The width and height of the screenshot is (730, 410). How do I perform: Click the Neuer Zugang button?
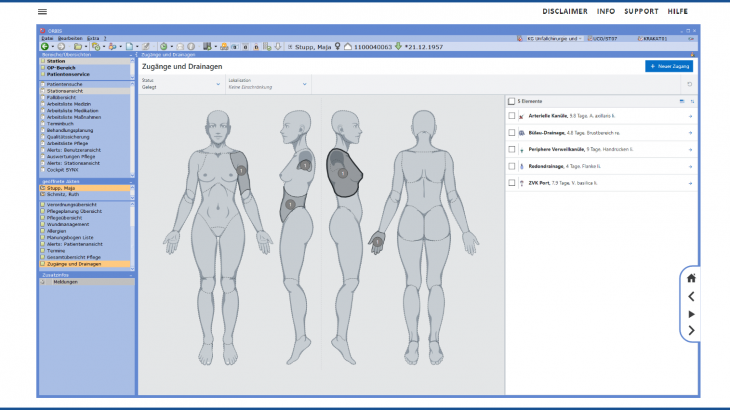click(670, 66)
